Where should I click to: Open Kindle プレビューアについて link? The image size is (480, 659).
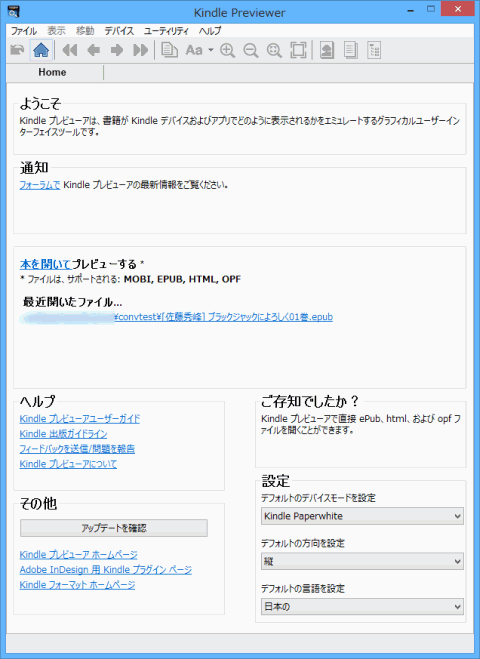click(x=68, y=464)
